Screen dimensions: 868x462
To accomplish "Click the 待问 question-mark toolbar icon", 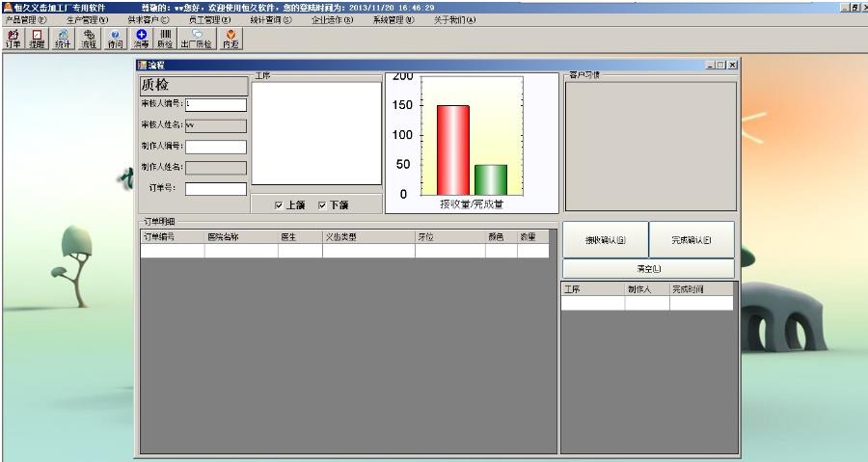I will 115,39.
